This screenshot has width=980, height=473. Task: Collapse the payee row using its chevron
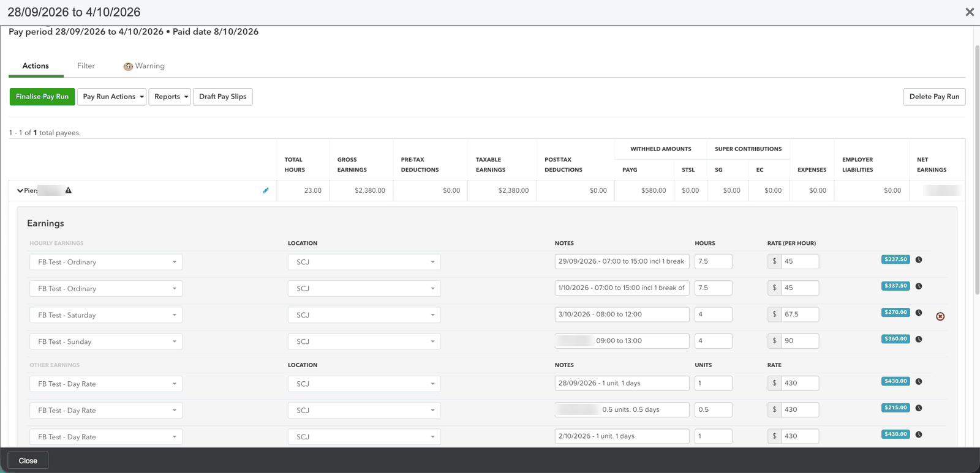(x=20, y=191)
